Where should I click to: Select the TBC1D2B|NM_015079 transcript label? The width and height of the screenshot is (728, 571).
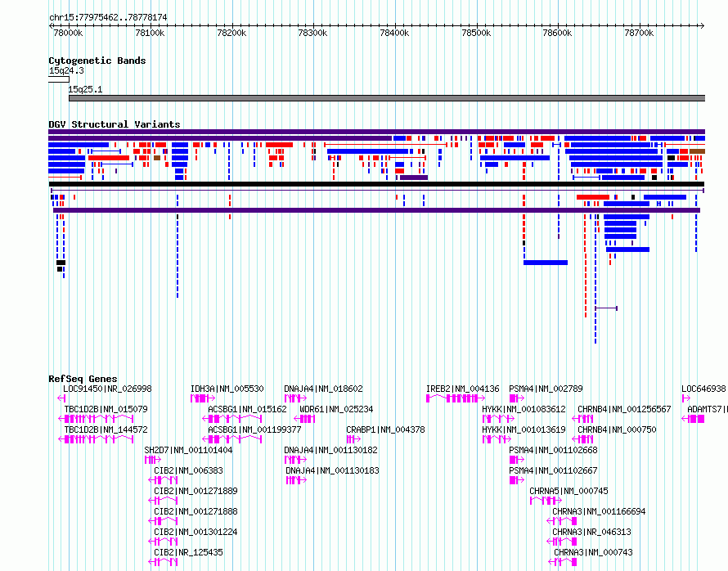click(x=106, y=409)
